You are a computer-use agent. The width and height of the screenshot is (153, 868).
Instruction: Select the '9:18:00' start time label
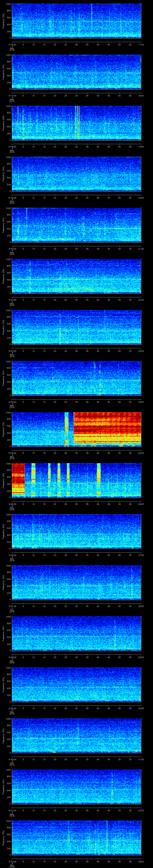(12, 147)
